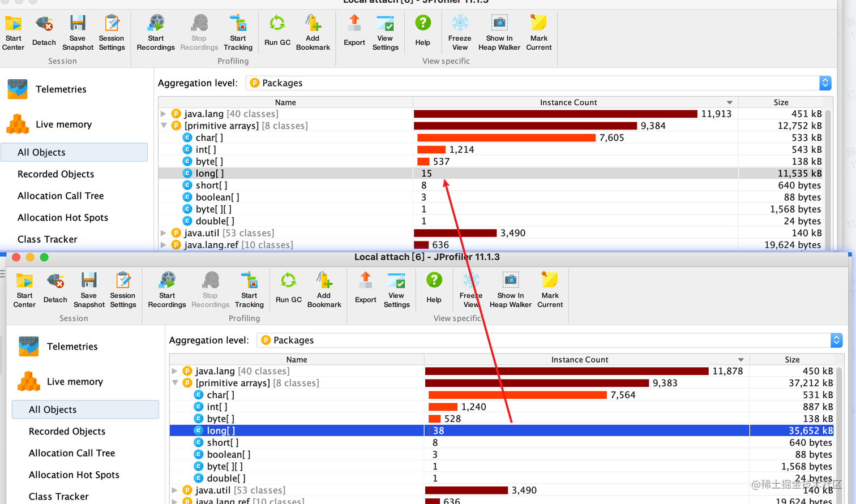This screenshot has height=504, width=856.
Task: Run GC in the back window
Action: point(277,32)
